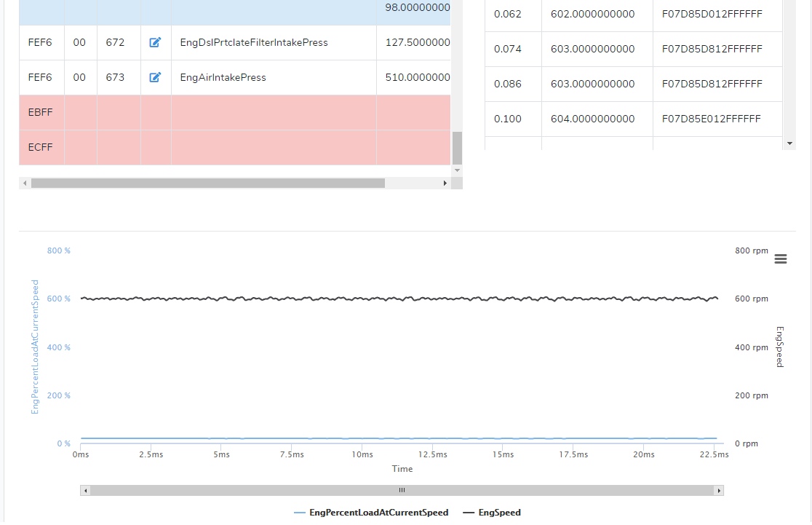Click the EngDslPrtclateFilterIntakePress signal name
This screenshot has height=525, width=812.
pyautogui.click(x=253, y=43)
